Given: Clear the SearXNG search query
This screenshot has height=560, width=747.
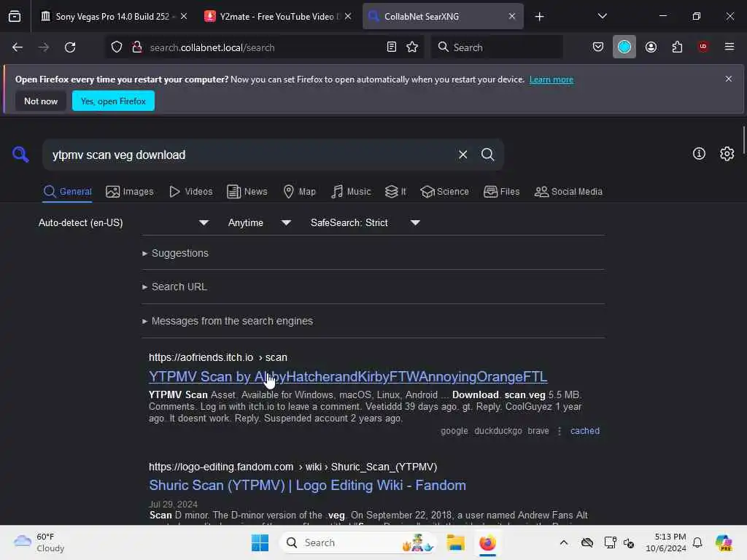Looking at the screenshot, I should [x=462, y=155].
